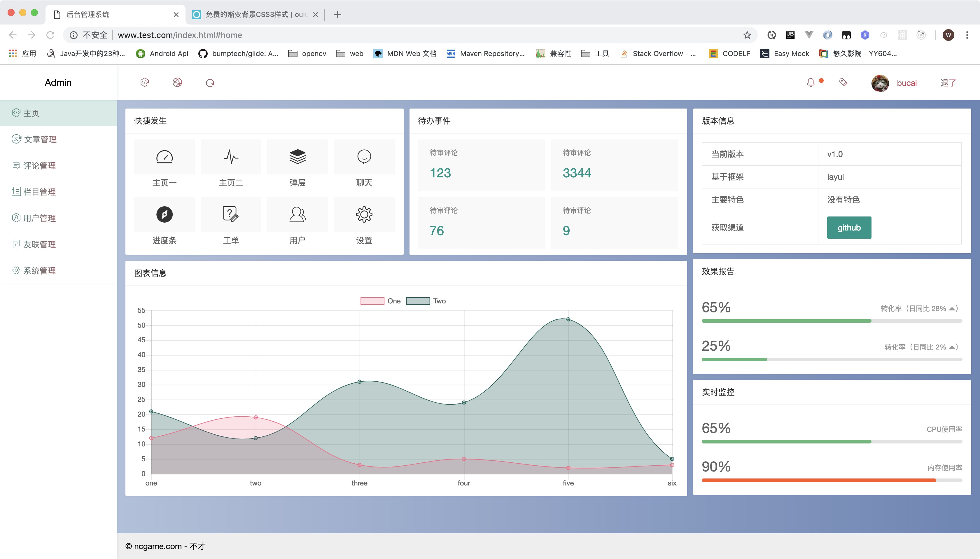
Task: Open the bucai user dropdown
Action: [x=906, y=83]
